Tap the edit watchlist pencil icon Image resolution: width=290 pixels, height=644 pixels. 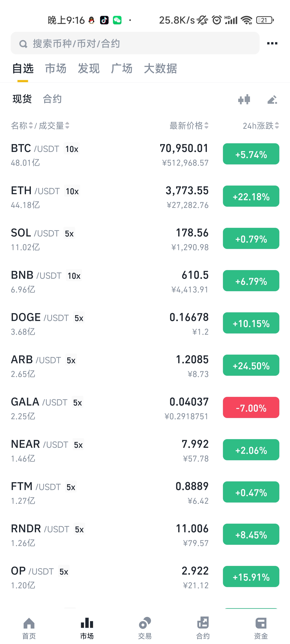coord(272,99)
